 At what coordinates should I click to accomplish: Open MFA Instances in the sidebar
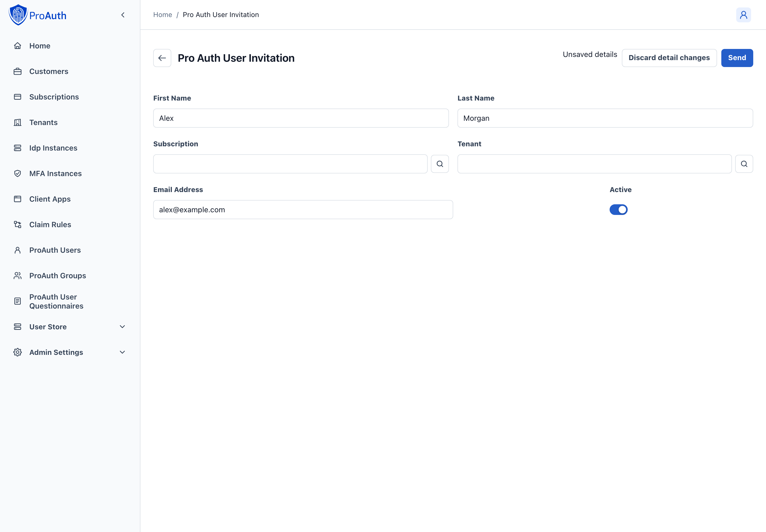click(x=70, y=173)
